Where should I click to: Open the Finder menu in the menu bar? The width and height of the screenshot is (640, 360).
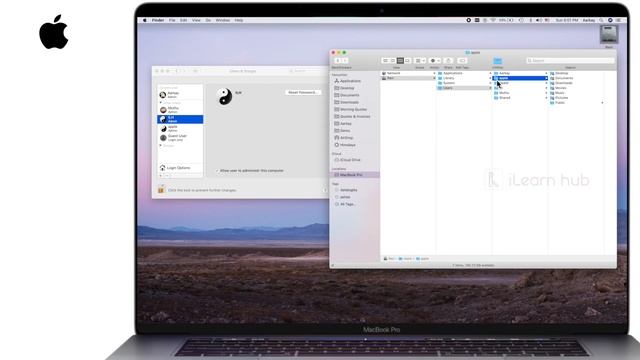coord(158,20)
